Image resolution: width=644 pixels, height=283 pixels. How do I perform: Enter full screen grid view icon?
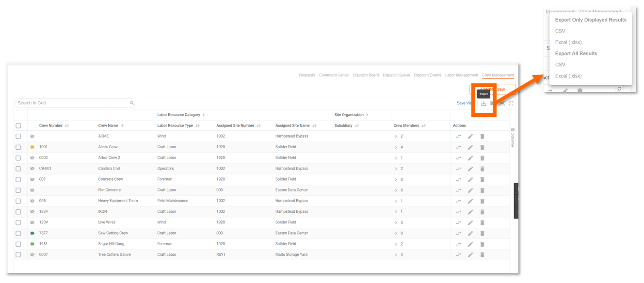pos(511,103)
